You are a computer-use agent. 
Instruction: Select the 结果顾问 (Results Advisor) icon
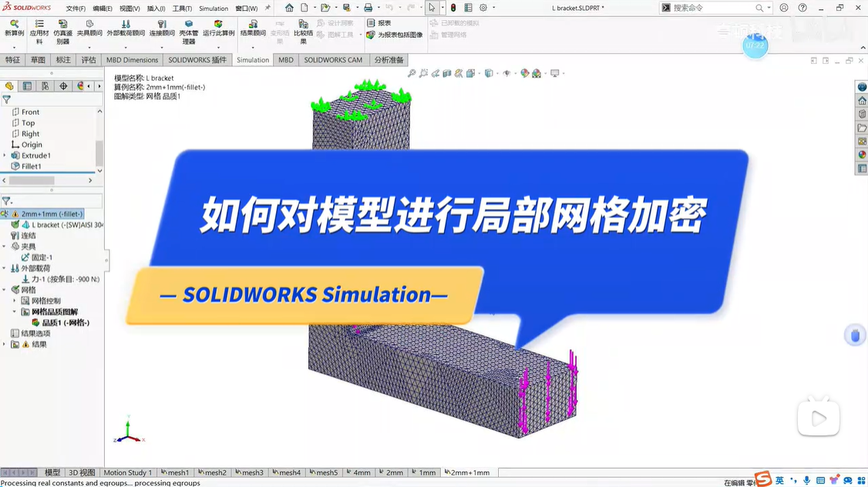pyautogui.click(x=253, y=25)
